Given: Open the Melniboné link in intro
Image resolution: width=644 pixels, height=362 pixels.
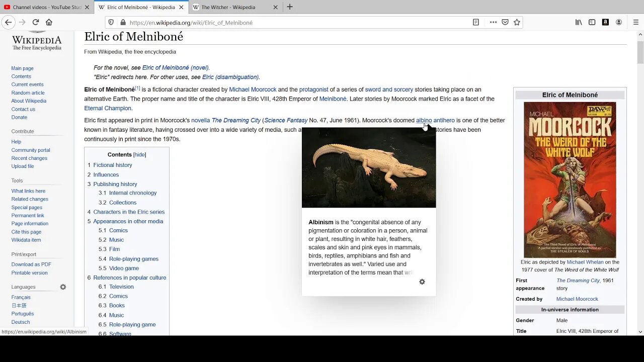Looking at the screenshot, I should [x=333, y=99].
